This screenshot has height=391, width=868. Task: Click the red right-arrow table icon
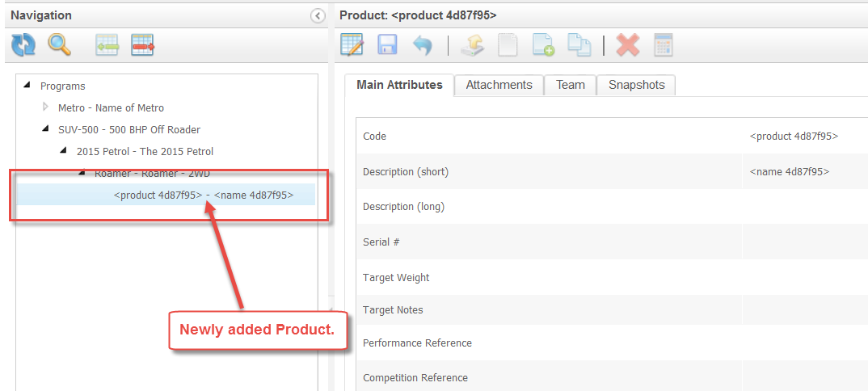pos(142,45)
